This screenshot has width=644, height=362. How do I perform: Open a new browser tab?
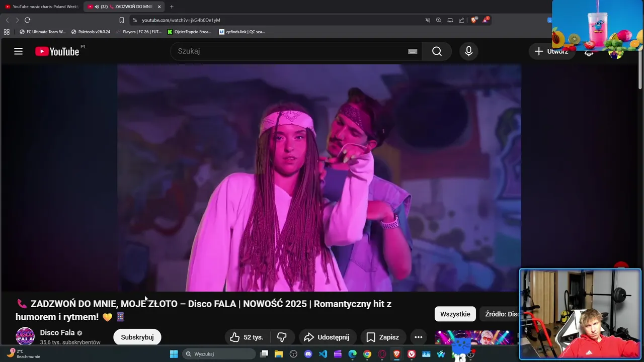(172, 7)
